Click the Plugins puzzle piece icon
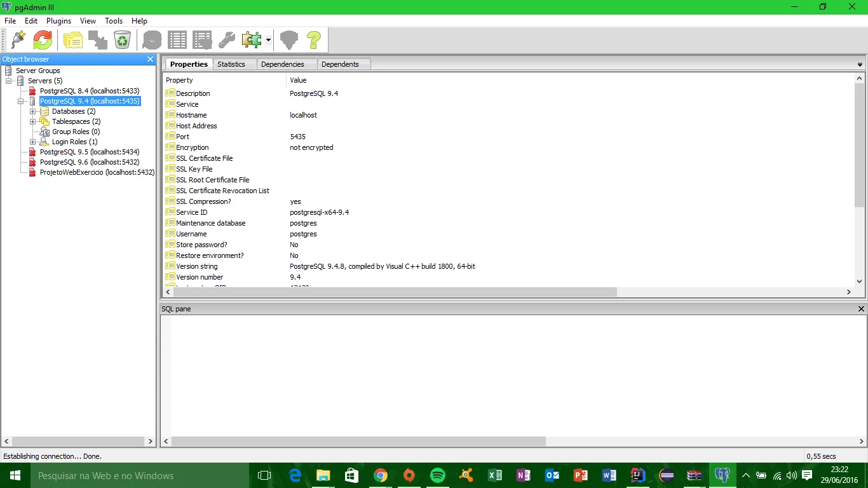Viewport: 868px width, 488px height. (252, 41)
